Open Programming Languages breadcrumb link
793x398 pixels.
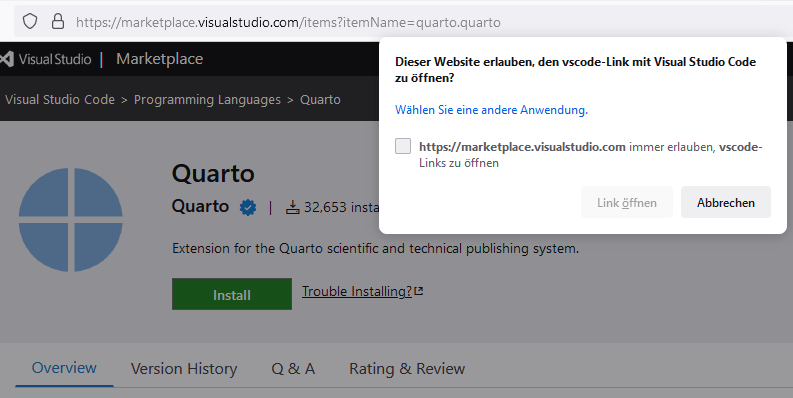pyautogui.click(x=207, y=100)
